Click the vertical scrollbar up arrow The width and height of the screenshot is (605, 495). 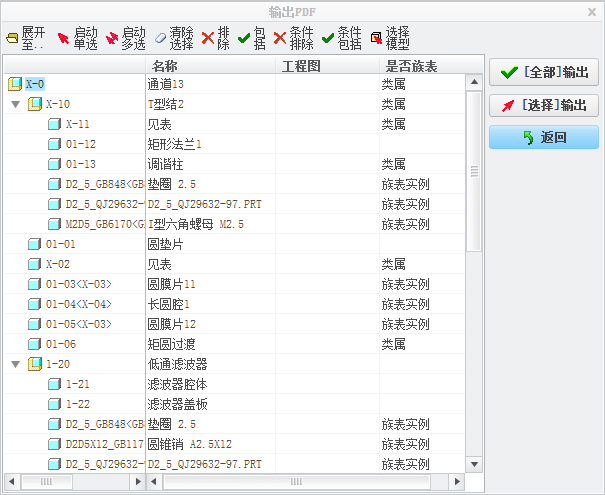click(474, 82)
